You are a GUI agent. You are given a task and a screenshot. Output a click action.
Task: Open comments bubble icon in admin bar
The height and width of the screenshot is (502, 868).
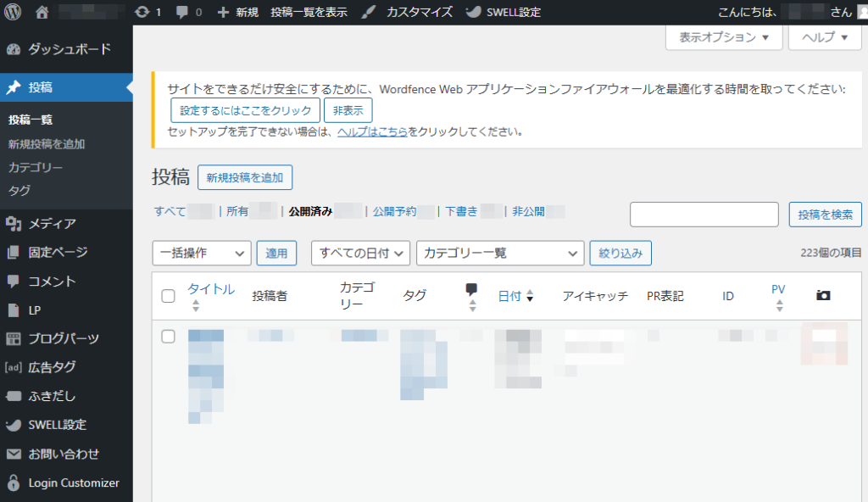(x=181, y=12)
